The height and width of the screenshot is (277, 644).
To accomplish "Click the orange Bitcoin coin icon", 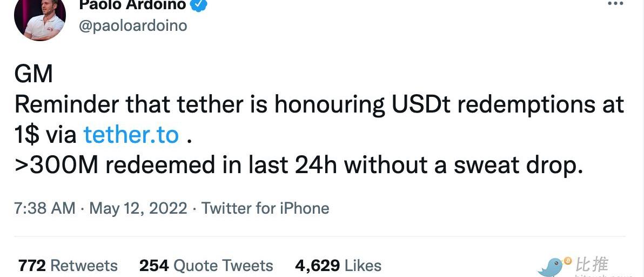I will pyautogui.click(x=568, y=261).
